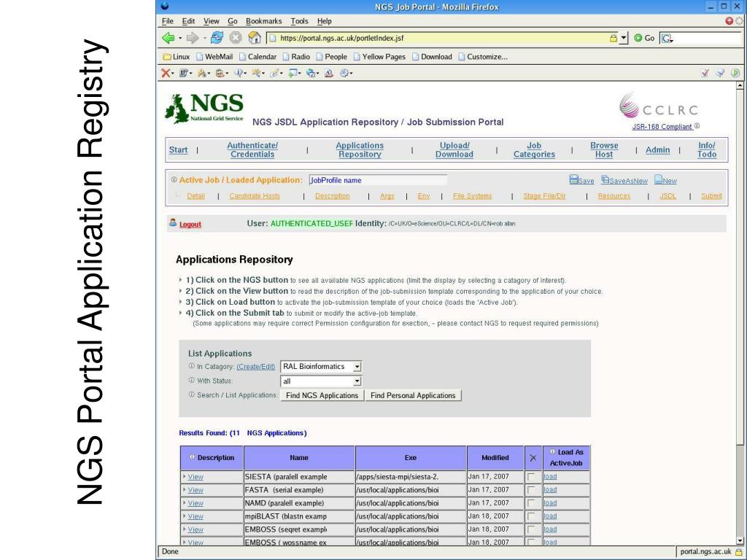
Task: Click the info icon beside JSR-168 Compliant
Action: coord(697,125)
